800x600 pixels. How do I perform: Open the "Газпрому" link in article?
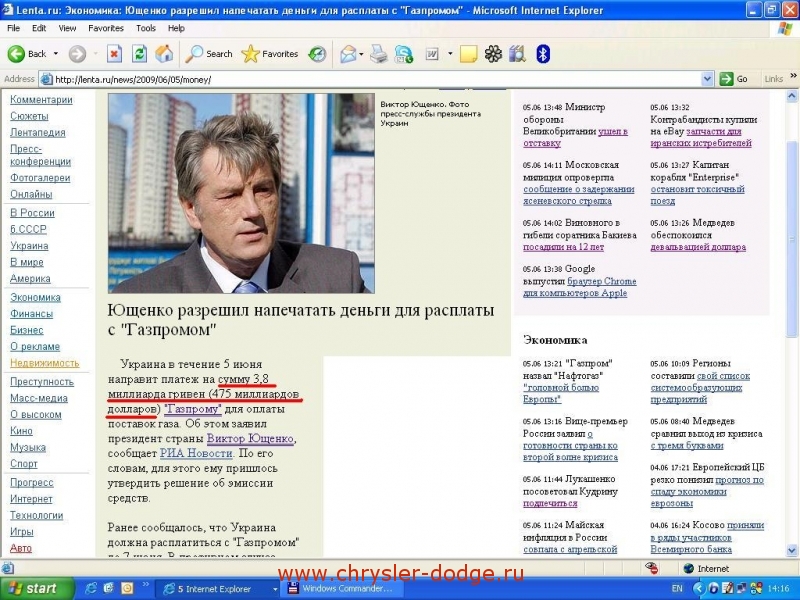pyautogui.click(x=193, y=409)
